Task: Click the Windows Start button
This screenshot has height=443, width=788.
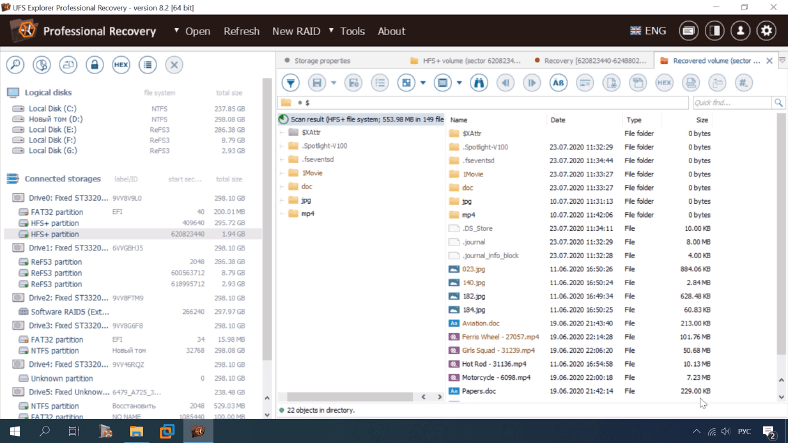Action: (15, 431)
